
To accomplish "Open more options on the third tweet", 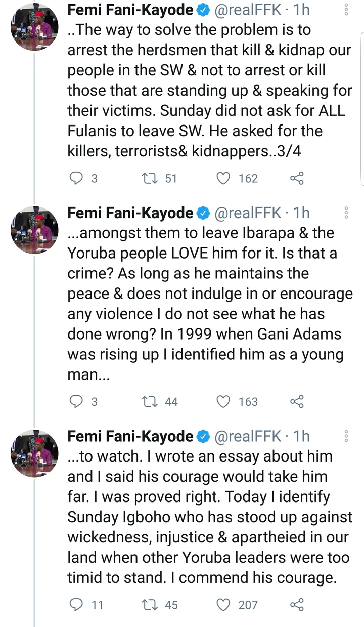I will [346, 437].
